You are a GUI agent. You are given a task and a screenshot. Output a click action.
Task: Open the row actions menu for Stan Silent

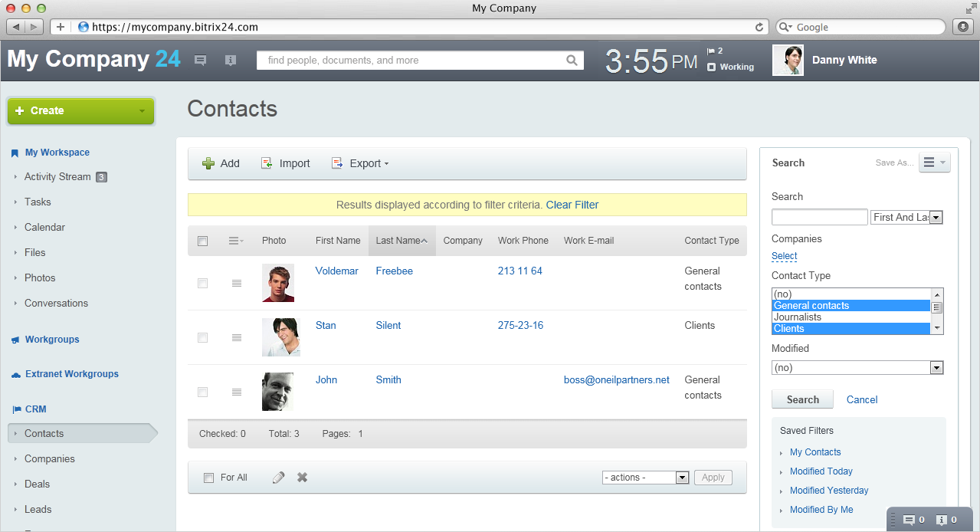(237, 338)
